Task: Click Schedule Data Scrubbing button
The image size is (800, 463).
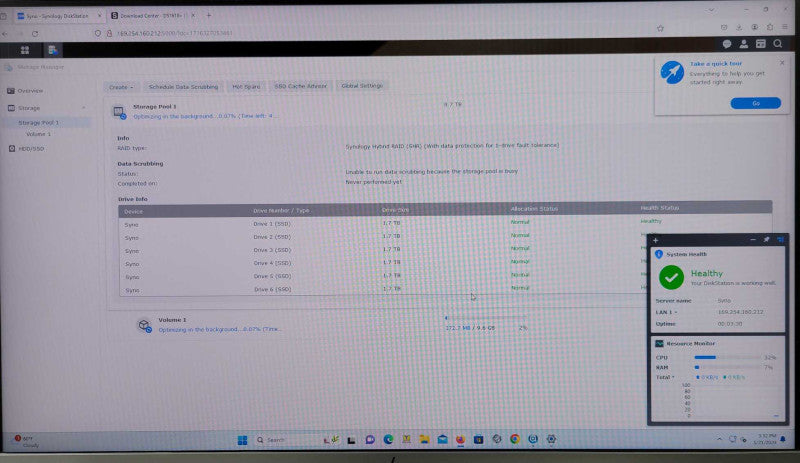Action: [x=183, y=87]
